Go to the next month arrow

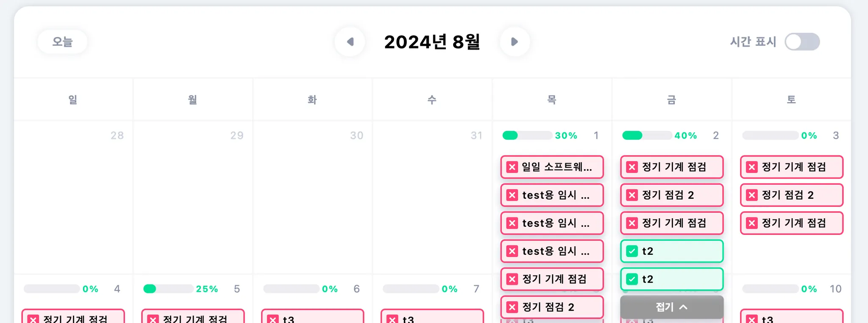coord(514,42)
